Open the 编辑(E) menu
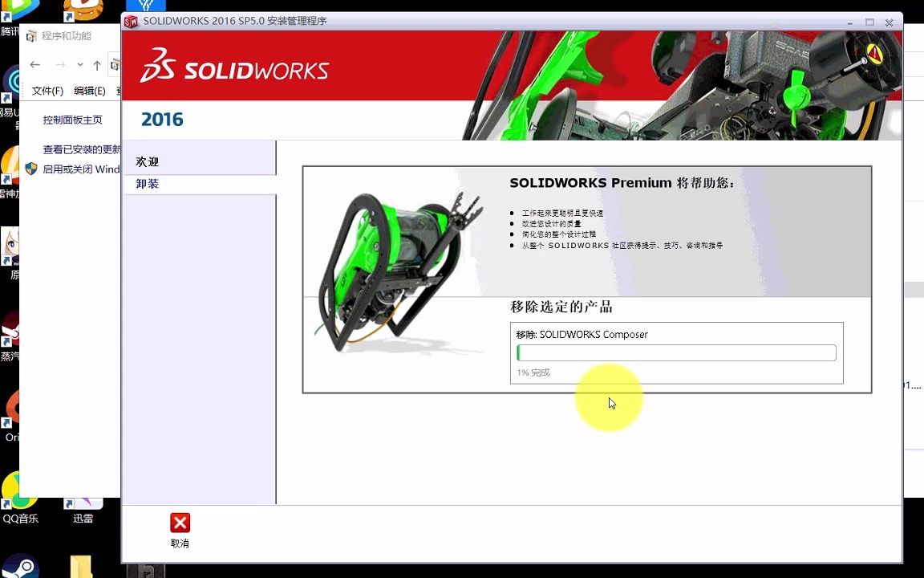924x578 pixels. pyautogui.click(x=91, y=91)
